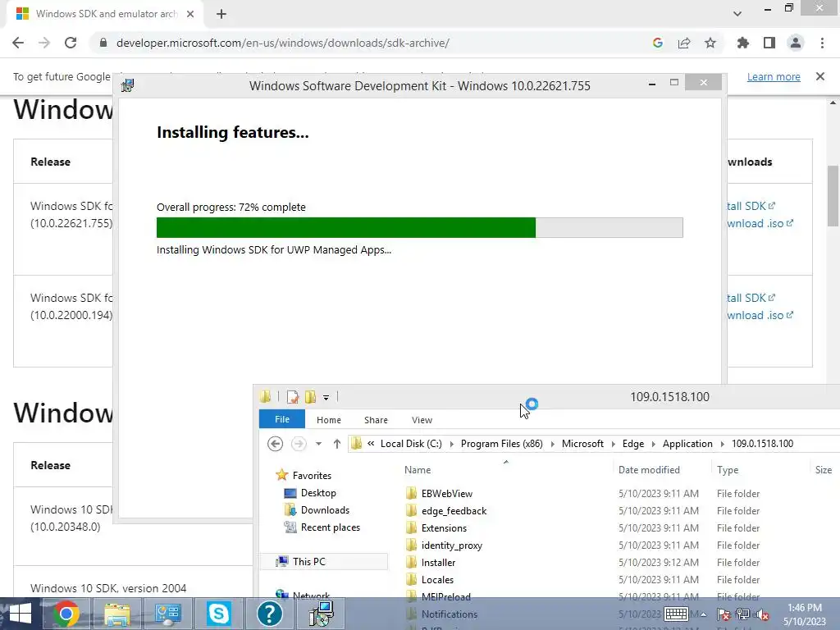Select This PC in navigation pane
Screen dimensions: 840x630
(308, 561)
